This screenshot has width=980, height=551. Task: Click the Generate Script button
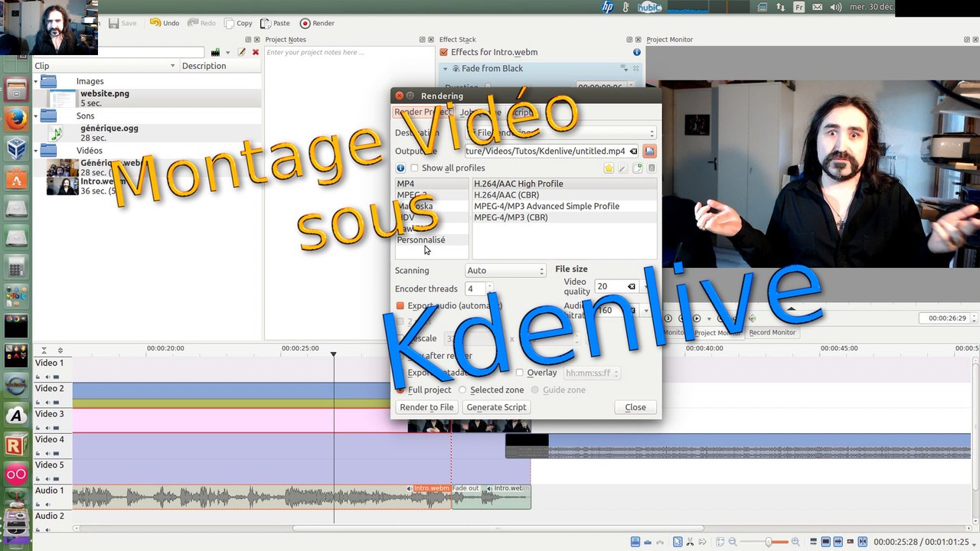click(x=496, y=407)
